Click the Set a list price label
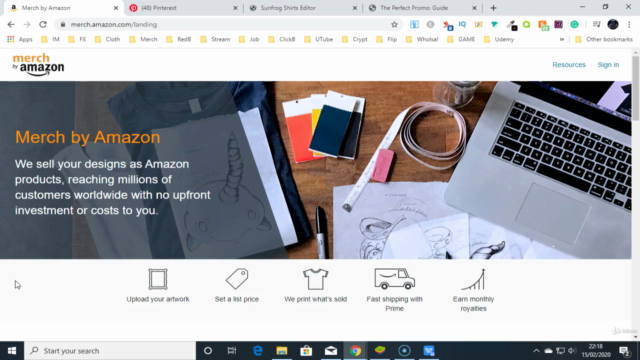640x360 pixels. pyautogui.click(x=237, y=299)
